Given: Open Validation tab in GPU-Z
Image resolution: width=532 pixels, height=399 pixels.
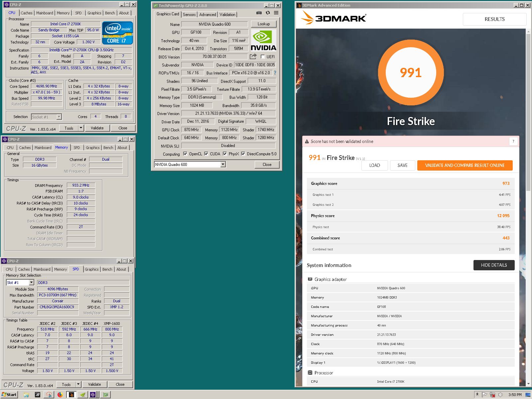Looking at the screenshot, I should pyautogui.click(x=227, y=15).
